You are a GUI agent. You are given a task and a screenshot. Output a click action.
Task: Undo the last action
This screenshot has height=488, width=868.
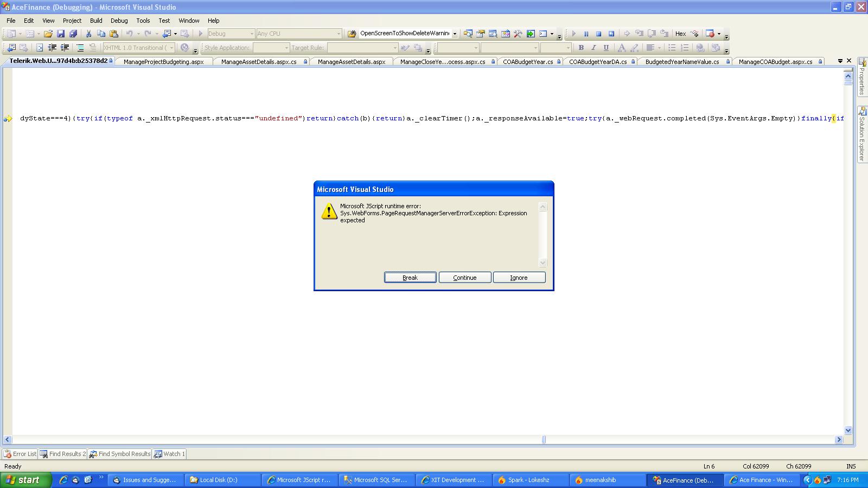(129, 34)
